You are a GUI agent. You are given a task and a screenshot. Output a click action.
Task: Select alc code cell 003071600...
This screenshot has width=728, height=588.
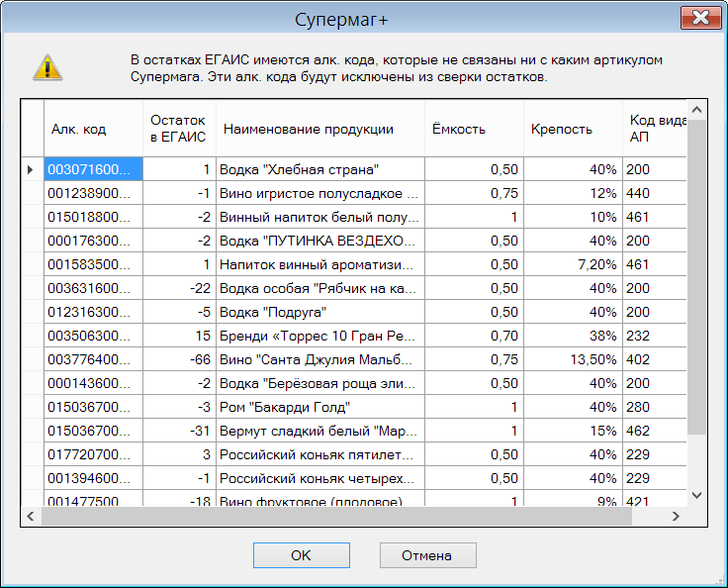click(x=93, y=169)
